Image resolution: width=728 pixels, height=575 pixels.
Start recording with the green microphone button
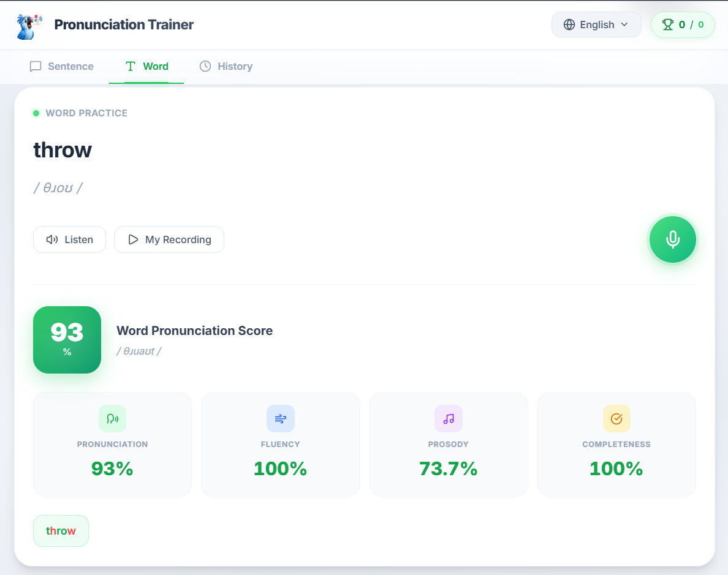673,239
